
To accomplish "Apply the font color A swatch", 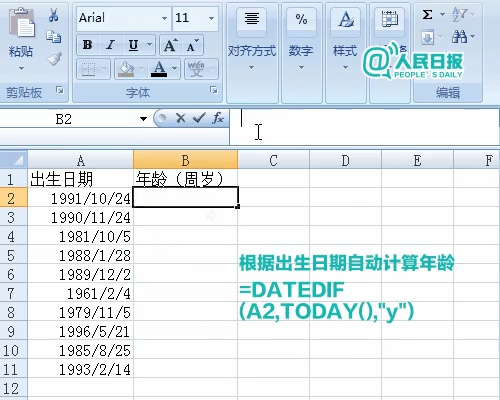I will (x=159, y=69).
